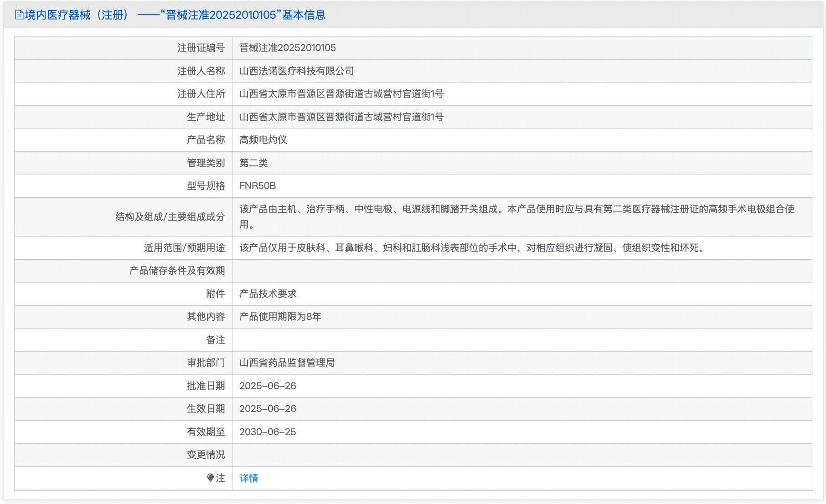The height and width of the screenshot is (504, 826).
Task: Click the 审批部门 value 山西省药品监督管理局
Action: (x=287, y=363)
